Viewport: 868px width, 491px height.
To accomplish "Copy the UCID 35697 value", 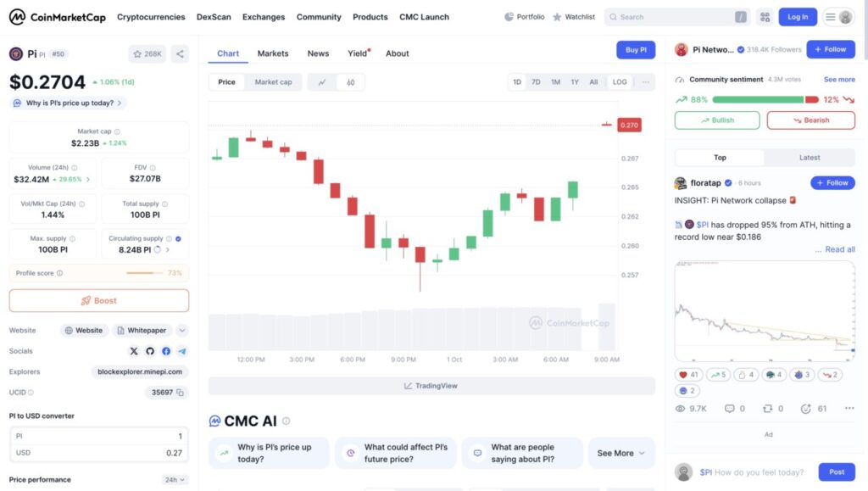I will click(x=181, y=393).
